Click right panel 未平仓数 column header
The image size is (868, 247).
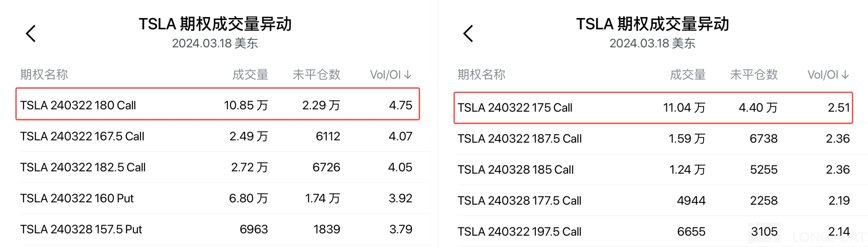[754, 75]
